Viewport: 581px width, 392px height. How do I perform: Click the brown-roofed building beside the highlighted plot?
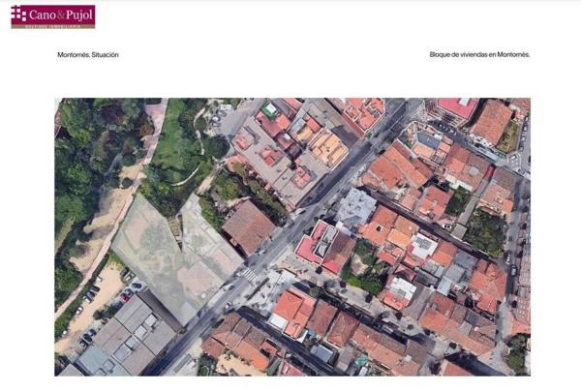click(249, 226)
